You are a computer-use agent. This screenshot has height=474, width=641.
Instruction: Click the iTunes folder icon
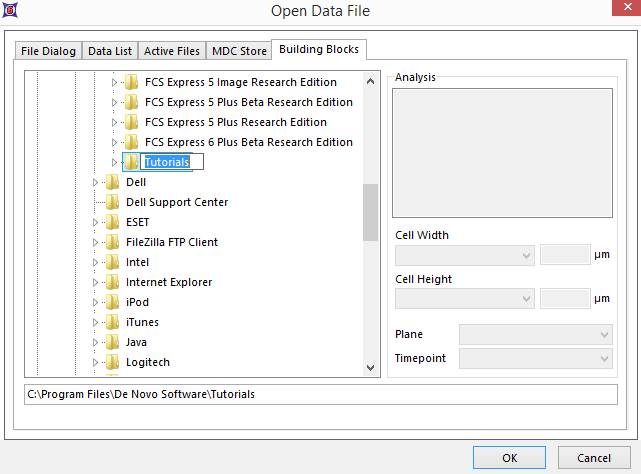click(112, 322)
